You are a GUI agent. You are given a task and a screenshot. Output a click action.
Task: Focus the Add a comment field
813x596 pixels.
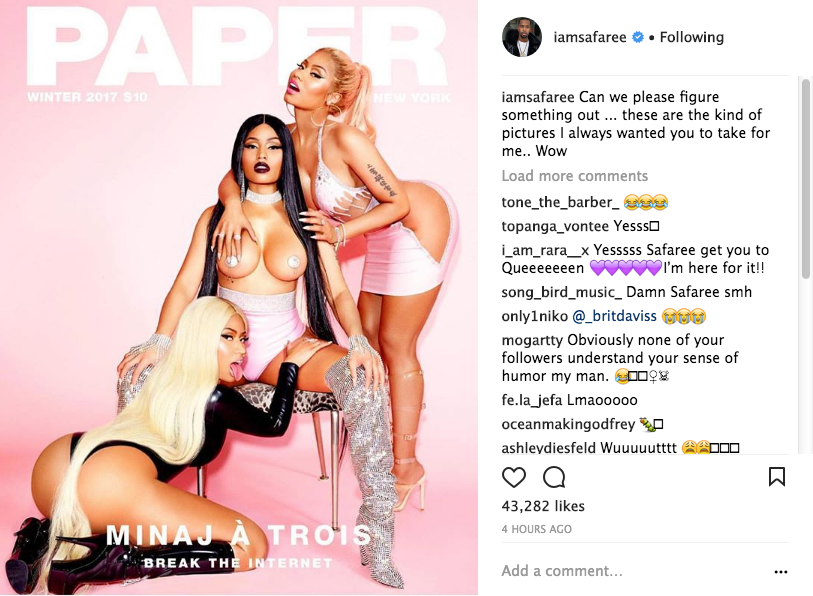coord(633,571)
